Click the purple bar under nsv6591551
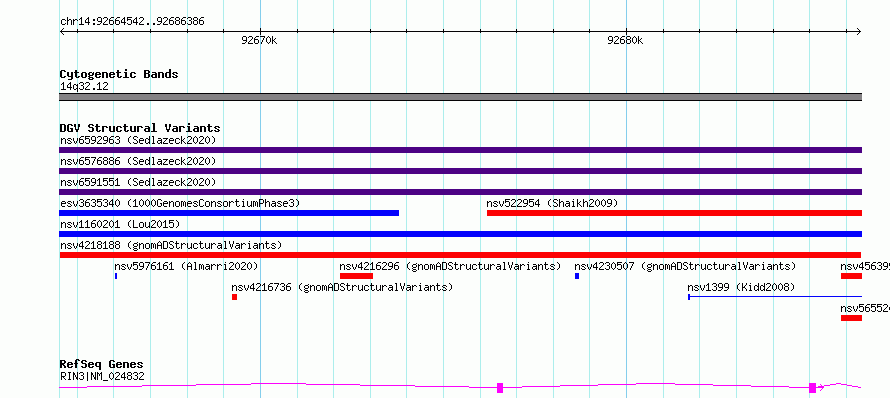 460,192
